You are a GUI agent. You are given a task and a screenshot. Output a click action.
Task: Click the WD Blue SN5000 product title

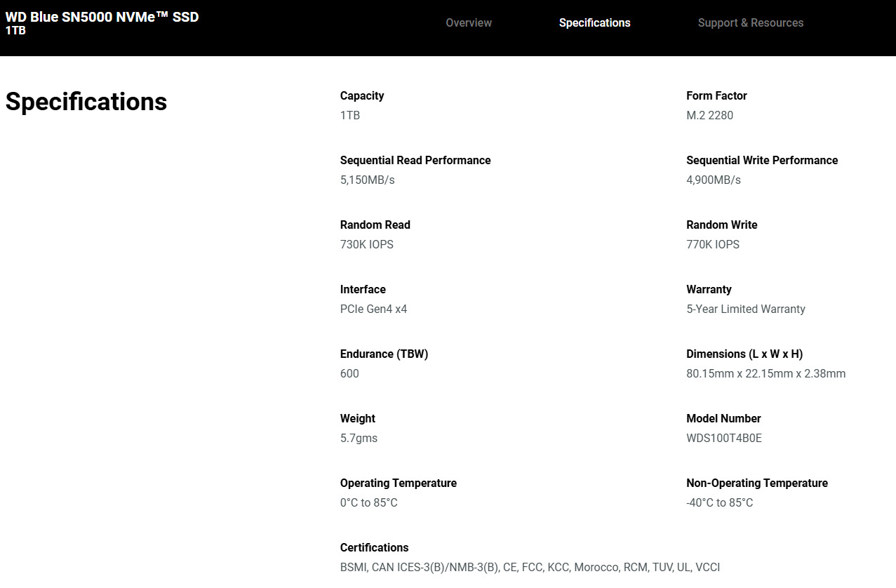pyautogui.click(x=102, y=17)
